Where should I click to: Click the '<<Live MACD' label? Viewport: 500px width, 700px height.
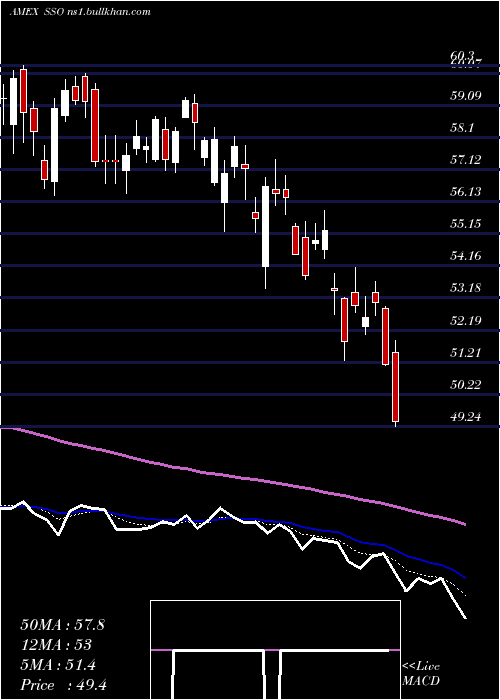tap(421, 674)
